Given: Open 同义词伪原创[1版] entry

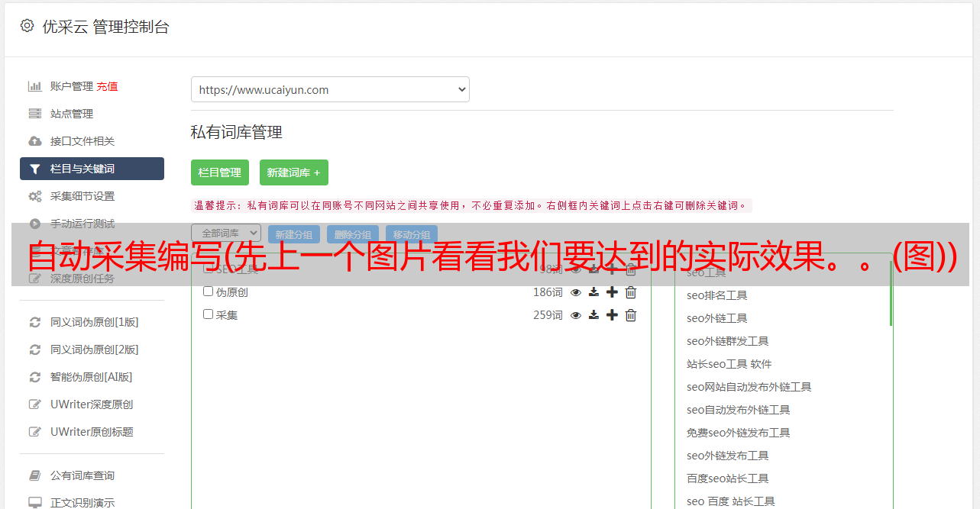Looking at the screenshot, I should pos(95,322).
